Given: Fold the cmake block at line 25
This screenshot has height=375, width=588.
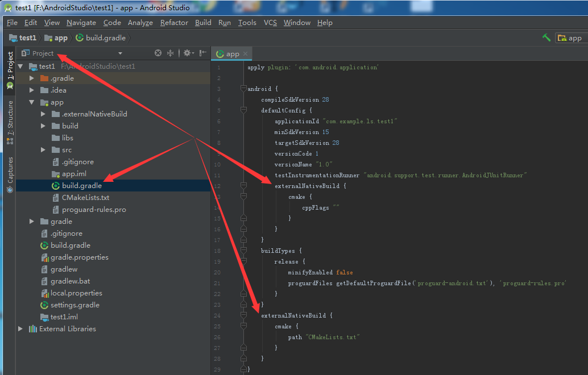Looking at the screenshot, I should pos(243,326).
